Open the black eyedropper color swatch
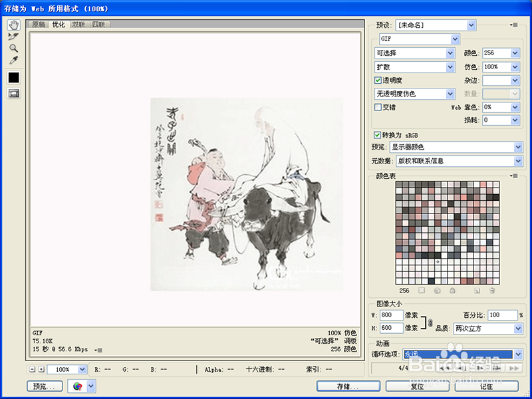Screen dimensions: 532x399 pos(13,78)
